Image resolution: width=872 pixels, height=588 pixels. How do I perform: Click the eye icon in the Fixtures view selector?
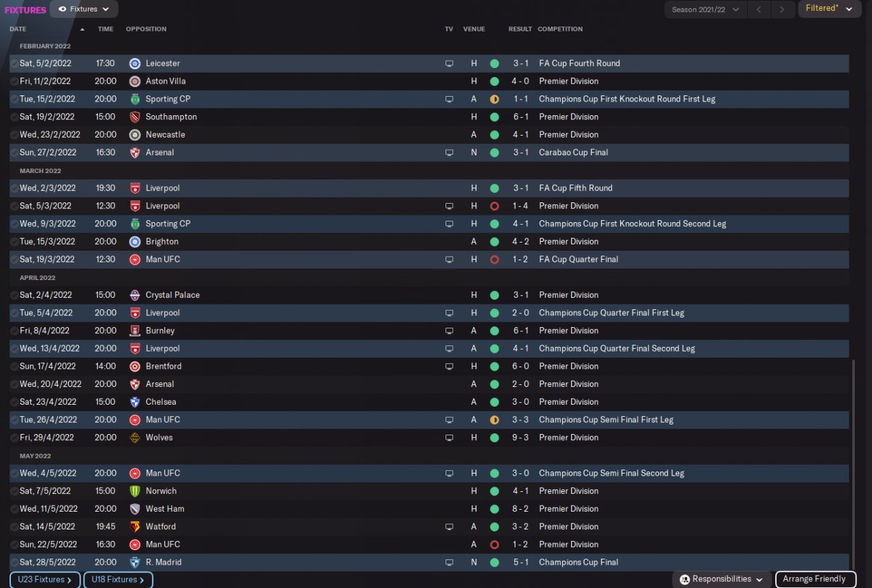(x=63, y=9)
